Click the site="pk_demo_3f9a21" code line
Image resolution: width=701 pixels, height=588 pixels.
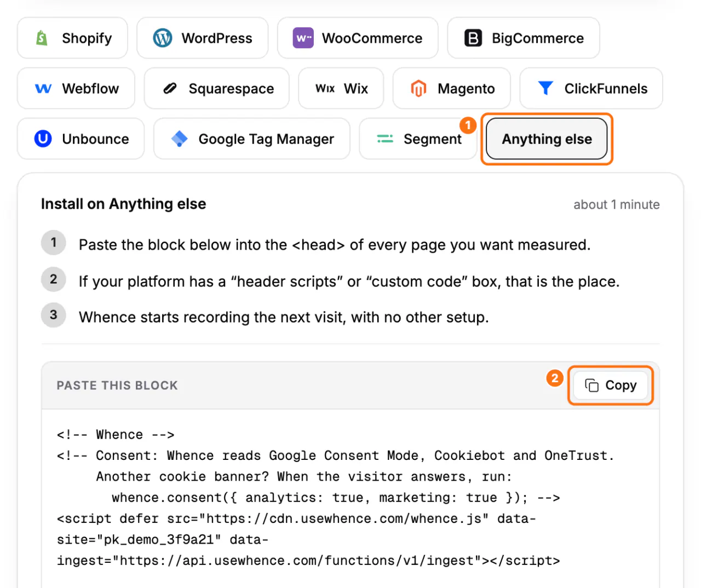[163, 540]
